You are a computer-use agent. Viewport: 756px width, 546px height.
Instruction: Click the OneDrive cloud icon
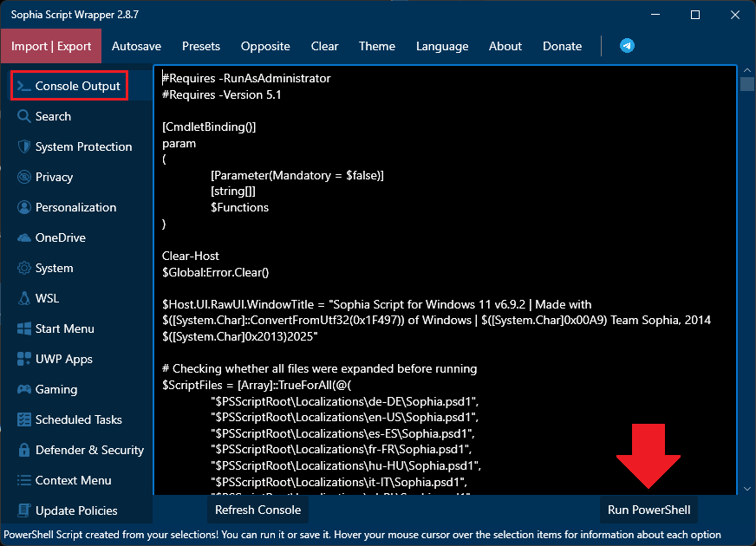(24, 237)
